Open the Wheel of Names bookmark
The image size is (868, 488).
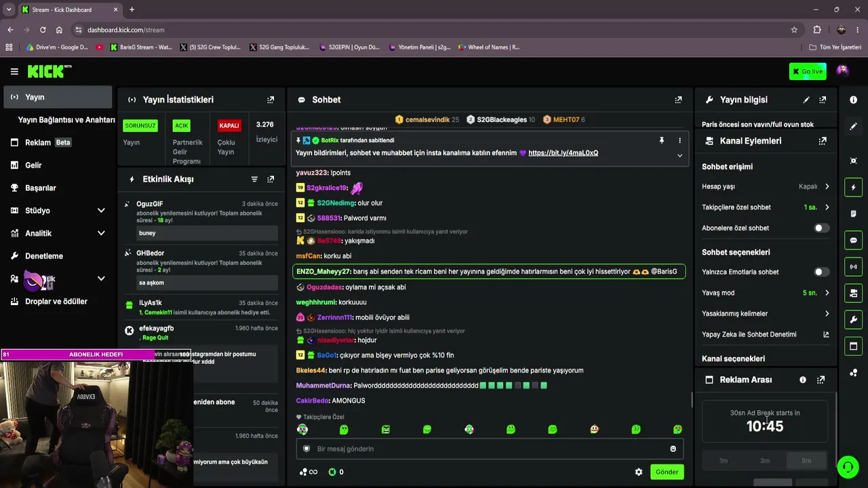pos(489,47)
